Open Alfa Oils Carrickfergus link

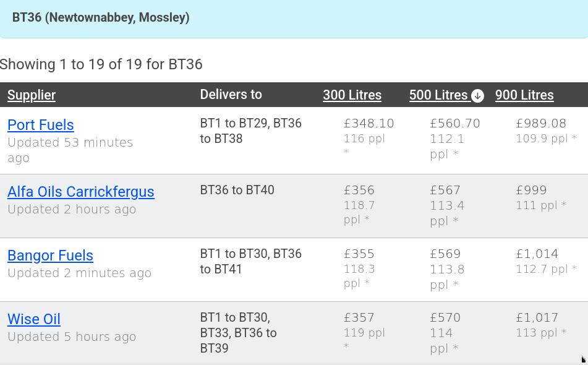pyautogui.click(x=80, y=192)
